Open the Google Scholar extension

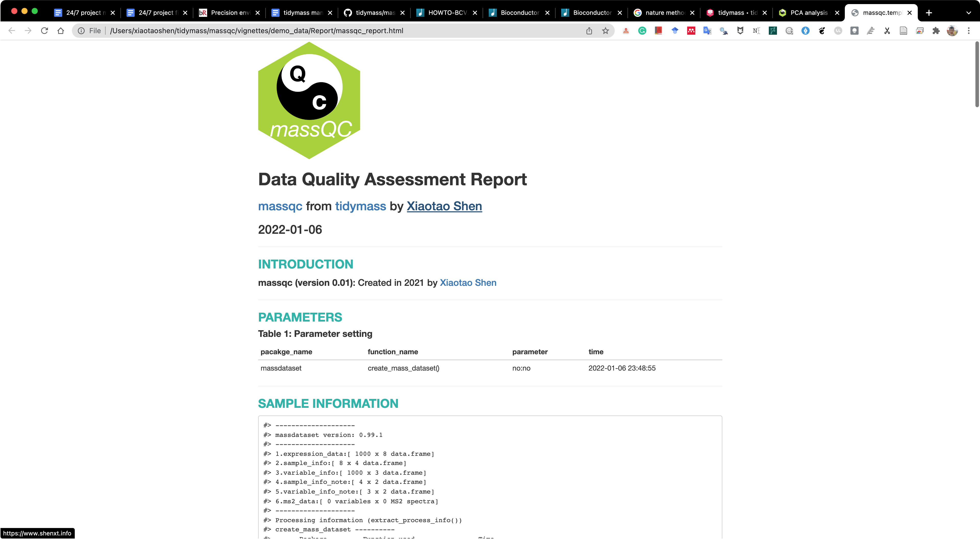675,31
